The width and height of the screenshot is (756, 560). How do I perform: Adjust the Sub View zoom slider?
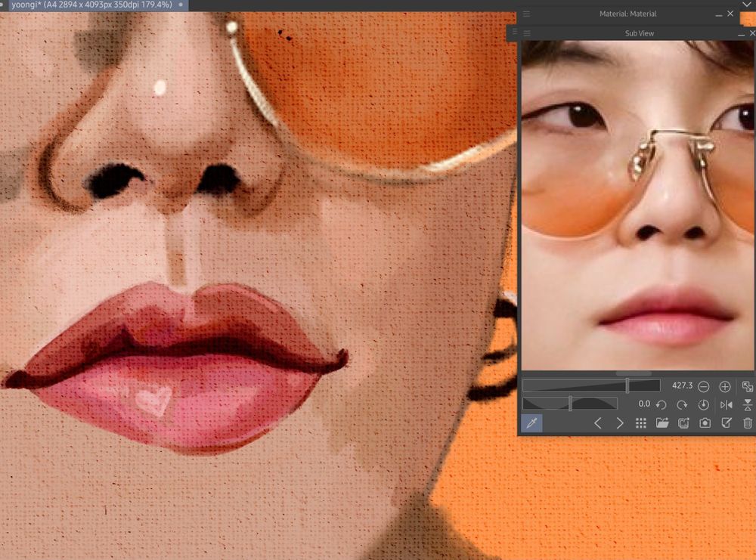tap(629, 385)
